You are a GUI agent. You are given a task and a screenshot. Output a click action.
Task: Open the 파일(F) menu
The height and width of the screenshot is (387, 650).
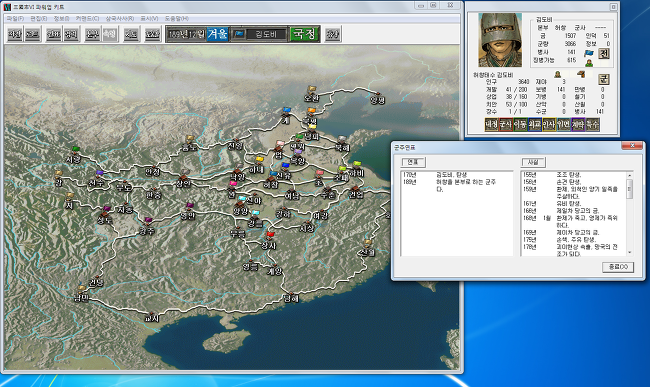pos(15,18)
